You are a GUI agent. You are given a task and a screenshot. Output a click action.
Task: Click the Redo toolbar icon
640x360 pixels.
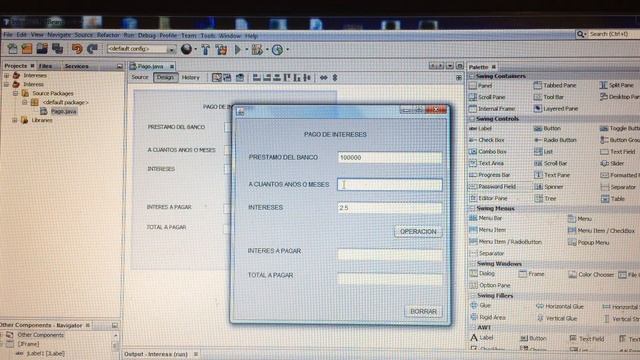click(92, 49)
